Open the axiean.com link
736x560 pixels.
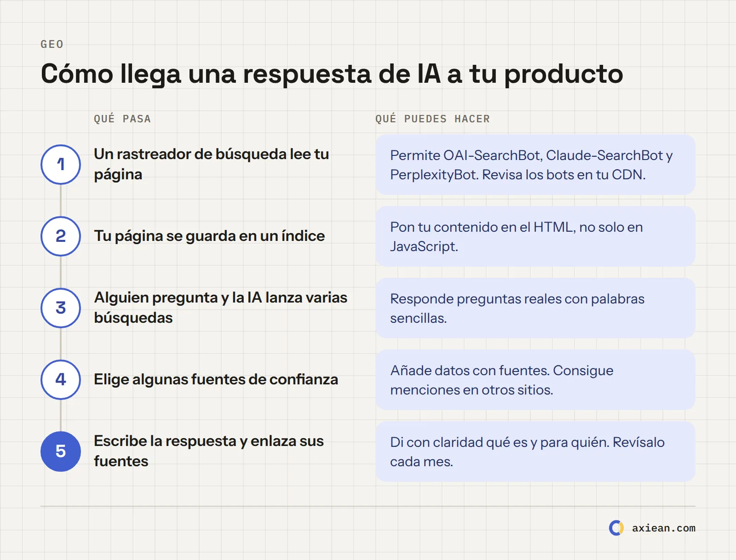pyautogui.click(x=663, y=528)
